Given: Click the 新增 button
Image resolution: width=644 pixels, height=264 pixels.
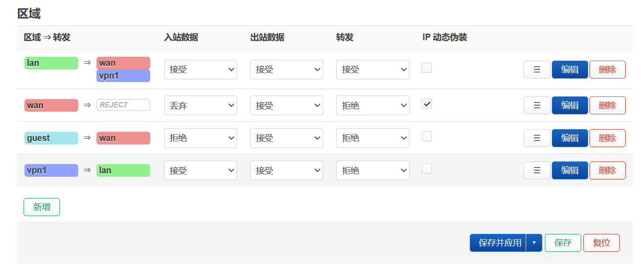Looking at the screenshot, I should 41,207.
